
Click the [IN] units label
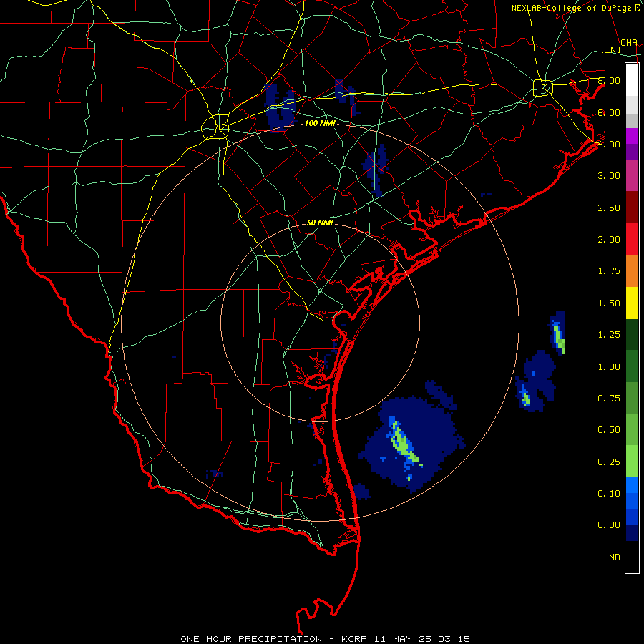pos(611,49)
